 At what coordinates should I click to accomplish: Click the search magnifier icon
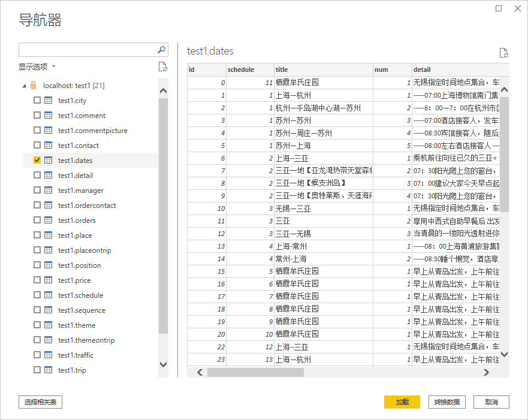161,50
